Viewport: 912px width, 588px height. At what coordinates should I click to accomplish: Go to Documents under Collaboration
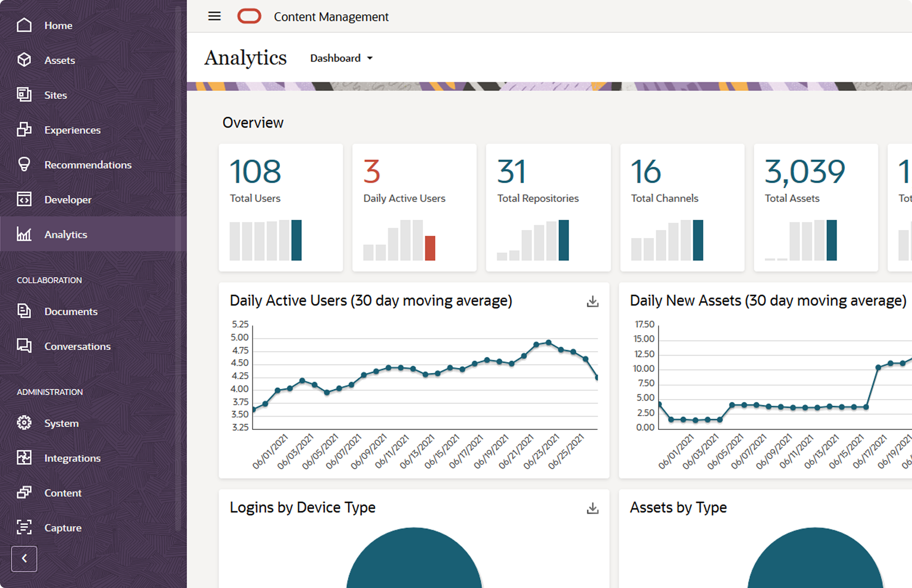(71, 311)
